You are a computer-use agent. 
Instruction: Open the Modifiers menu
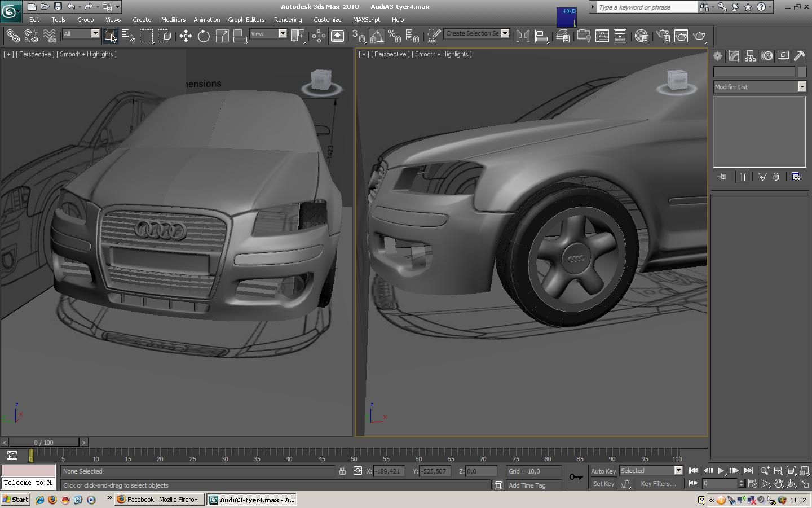[x=173, y=20]
